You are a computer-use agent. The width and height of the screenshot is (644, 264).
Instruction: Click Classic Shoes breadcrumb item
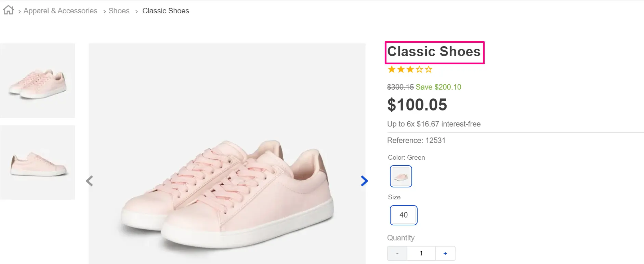tap(166, 11)
